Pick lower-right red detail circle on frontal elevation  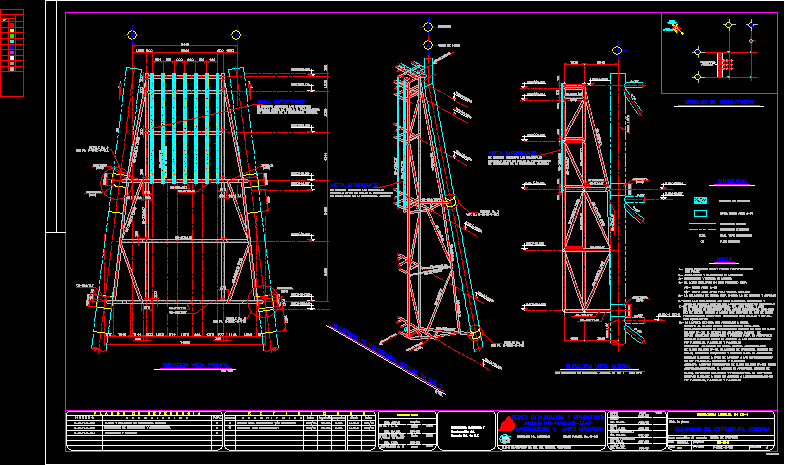click(x=264, y=301)
